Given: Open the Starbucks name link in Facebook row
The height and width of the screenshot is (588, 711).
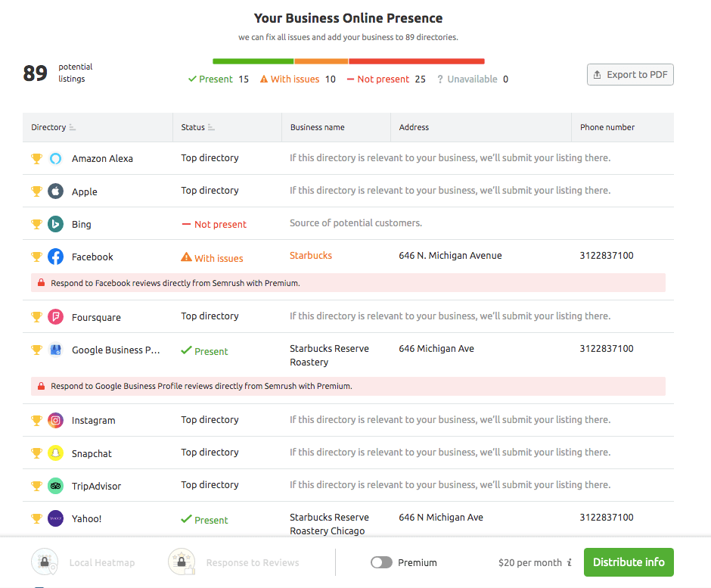Looking at the screenshot, I should [311, 256].
